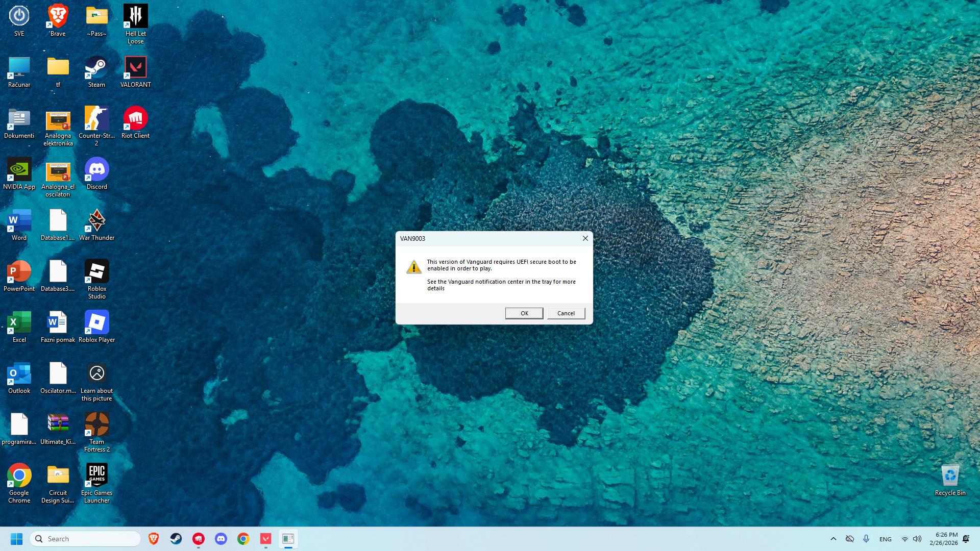Screen dimensions: 980x551
Task: Close the VAN9003 dialog window
Action: tap(585, 238)
